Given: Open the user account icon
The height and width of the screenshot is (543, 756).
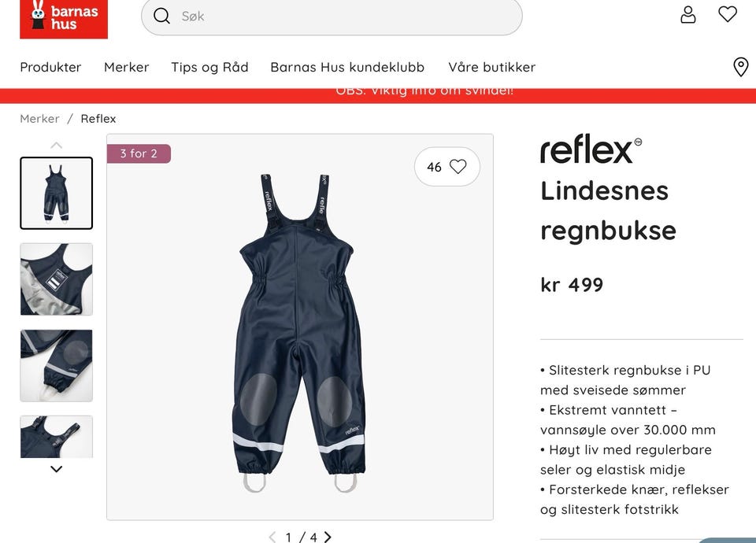Looking at the screenshot, I should click(x=688, y=15).
